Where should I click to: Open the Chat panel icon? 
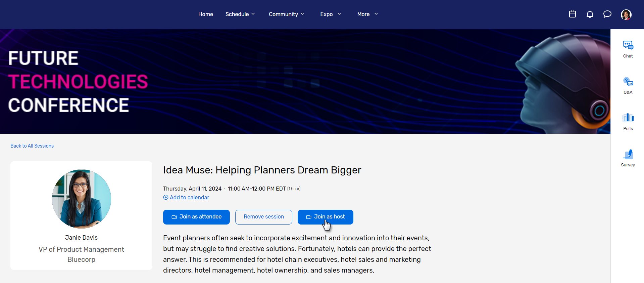[x=628, y=49]
